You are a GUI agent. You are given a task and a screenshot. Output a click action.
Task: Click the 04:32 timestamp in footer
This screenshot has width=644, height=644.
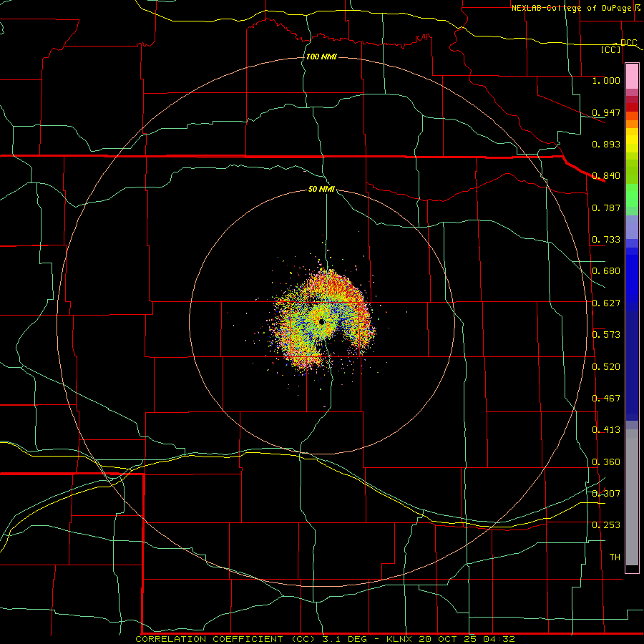pyautogui.click(x=500, y=639)
